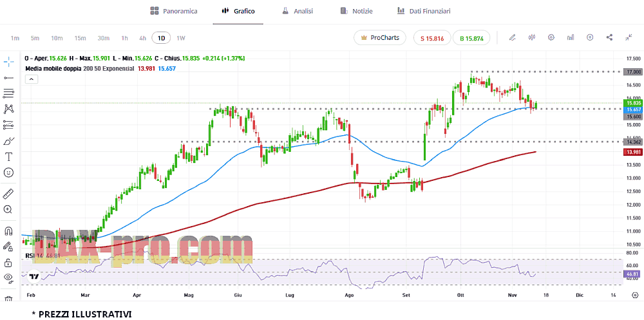Viewport: 644px width, 320px height.
Task: Click the 14.362 horizontal level label
Action: (634, 142)
